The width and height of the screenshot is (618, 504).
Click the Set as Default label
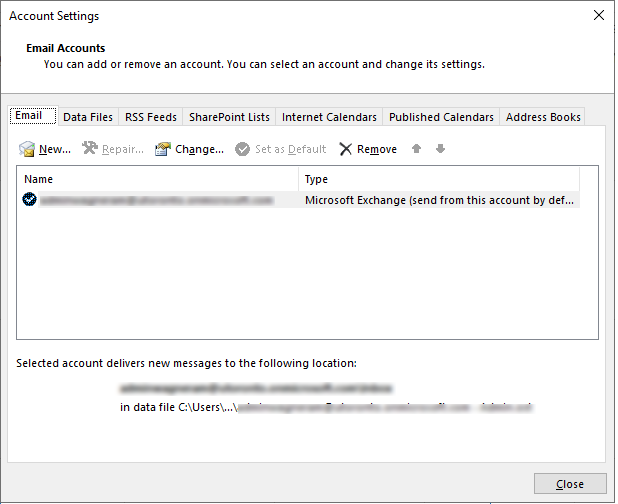pyautogui.click(x=290, y=149)
